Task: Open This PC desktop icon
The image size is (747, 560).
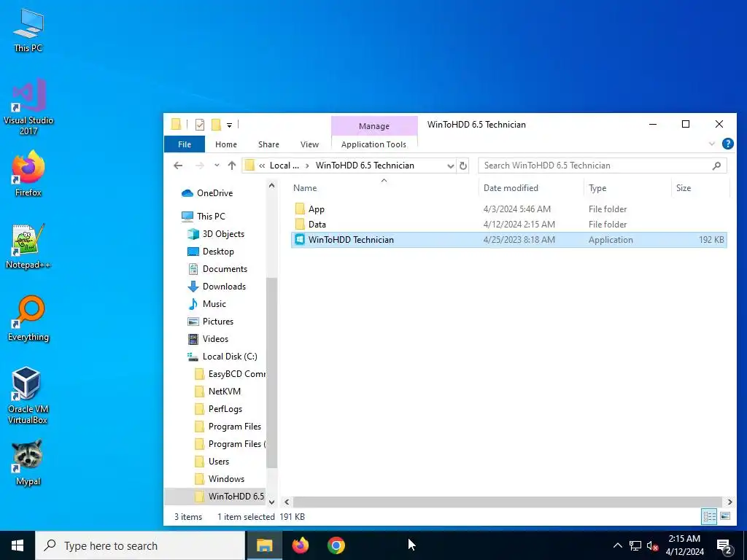Action: (28, 30)
